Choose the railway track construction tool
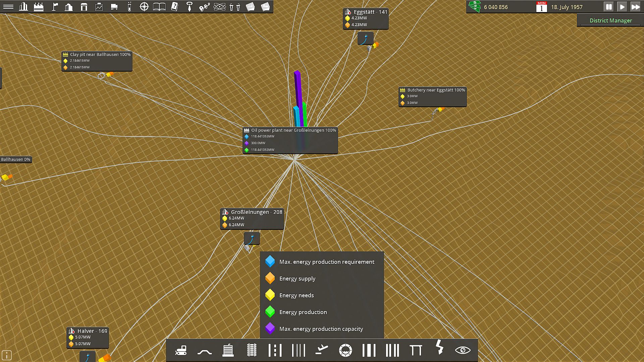644x362 pixels. 252,351
